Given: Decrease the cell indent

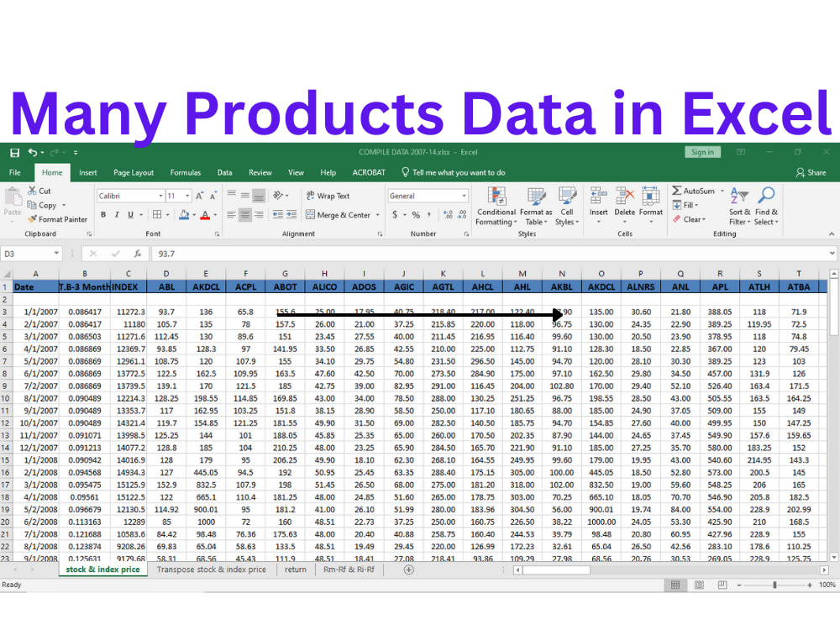Looking at the screenshot, I should [277, 215].
